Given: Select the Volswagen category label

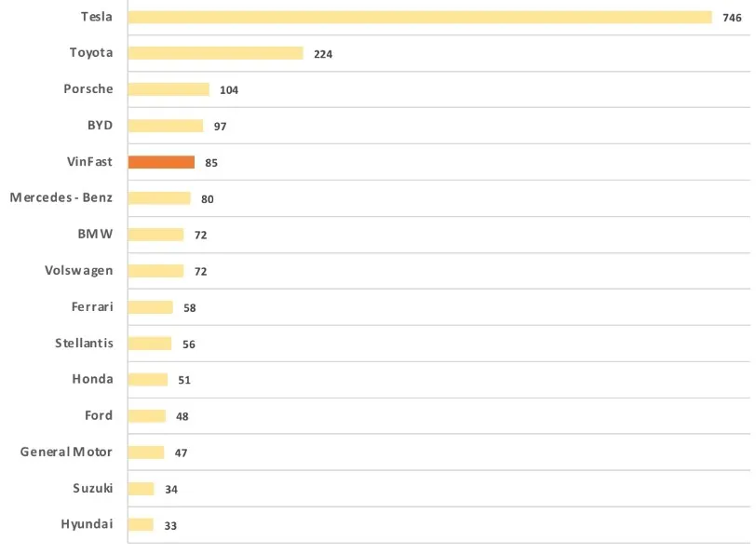Looking at the screenshot, I should [79, 270].
